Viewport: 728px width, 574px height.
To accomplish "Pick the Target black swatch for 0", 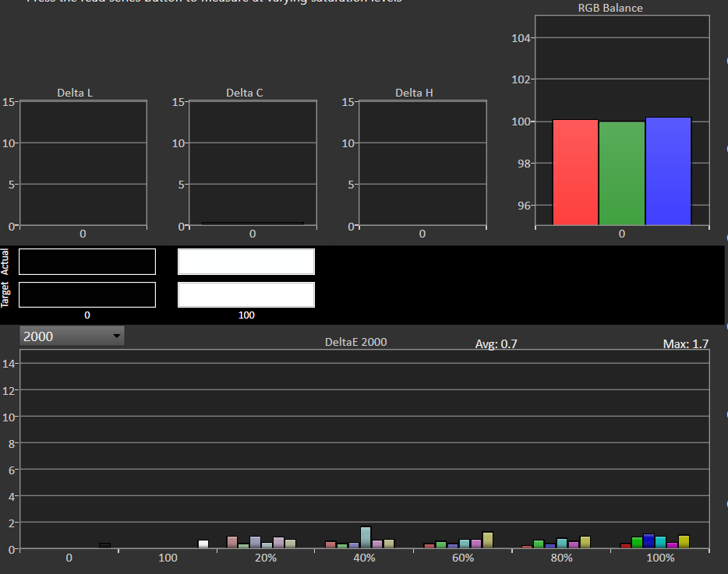I will pyautogui.click(x=87, y=294).
